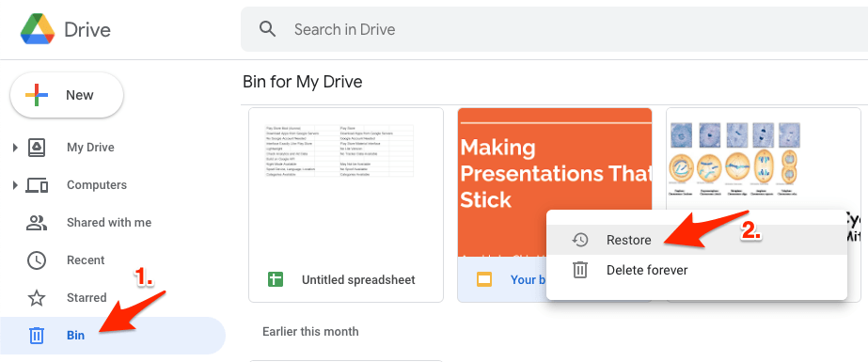The image size is (868, 362).
Task: Select the Untitled spreadsheet thumbnail preview
Action: tap(346, 182)
